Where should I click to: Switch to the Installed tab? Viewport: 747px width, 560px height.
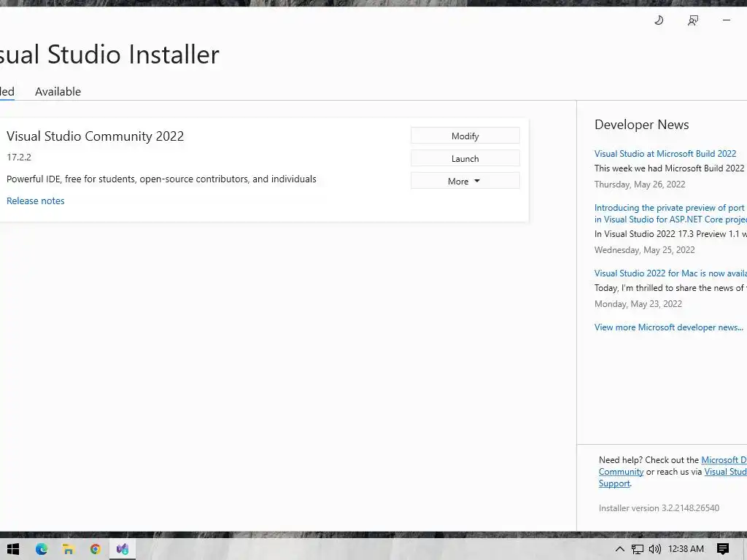(x=7, y=91)
